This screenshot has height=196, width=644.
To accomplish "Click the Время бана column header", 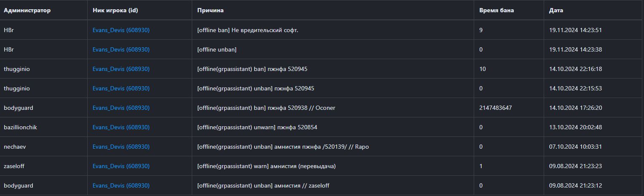I will [496, 10].
